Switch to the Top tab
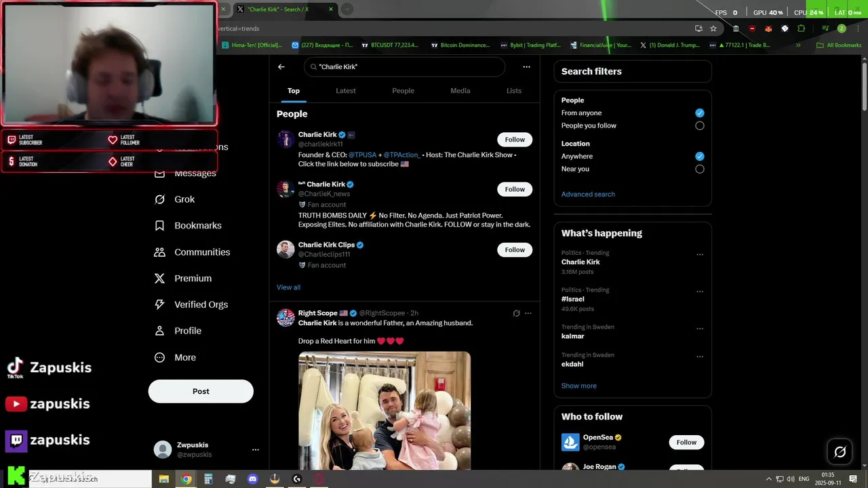Screen dimensions: 868x488 click(294, 91)
